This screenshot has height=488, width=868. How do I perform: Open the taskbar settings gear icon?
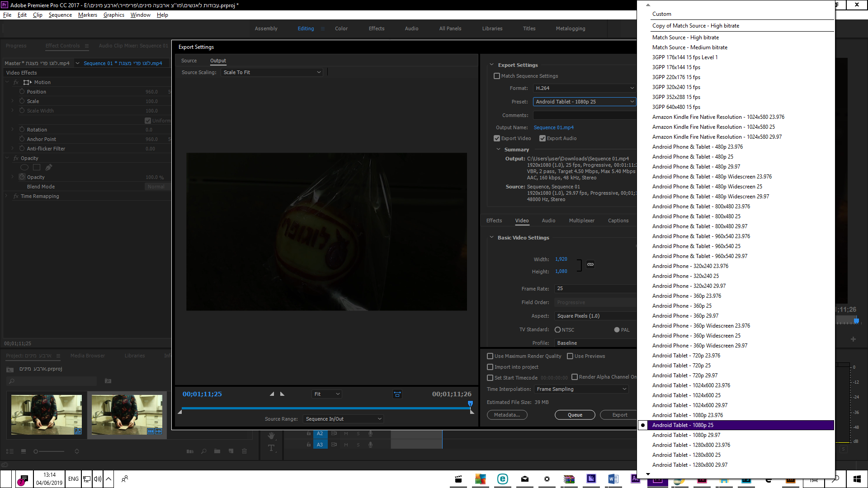(x=547, y=479)
